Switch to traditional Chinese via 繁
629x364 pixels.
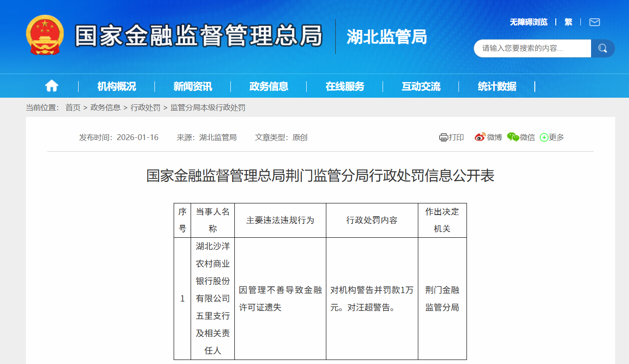(x=569, y=22)
